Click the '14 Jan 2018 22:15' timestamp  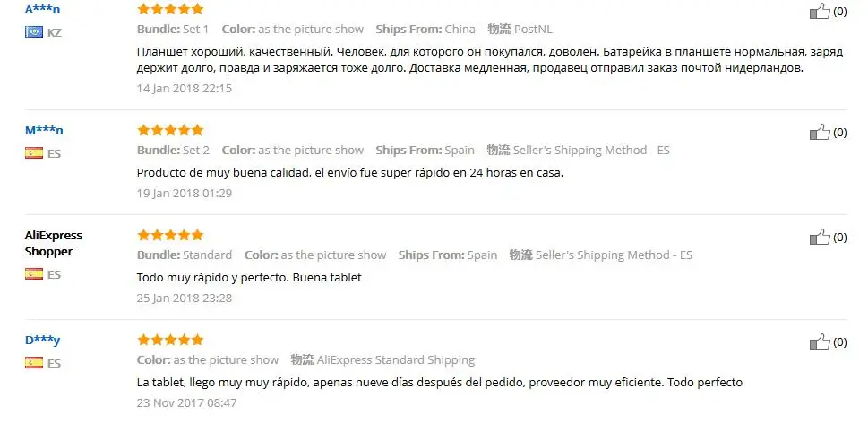185,88
